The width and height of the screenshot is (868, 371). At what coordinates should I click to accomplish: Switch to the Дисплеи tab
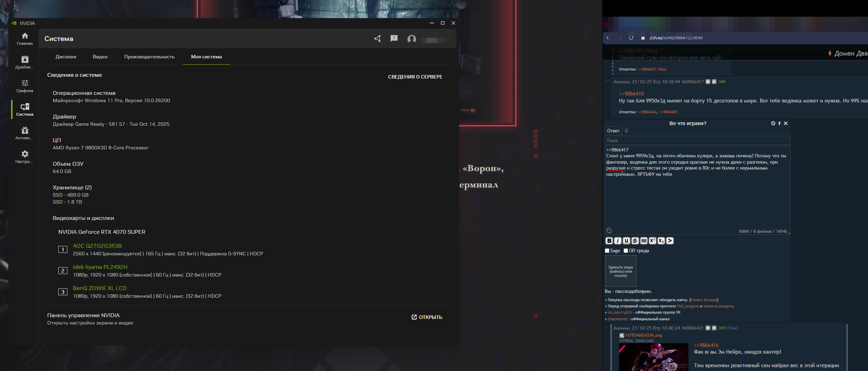click(66, 57)
